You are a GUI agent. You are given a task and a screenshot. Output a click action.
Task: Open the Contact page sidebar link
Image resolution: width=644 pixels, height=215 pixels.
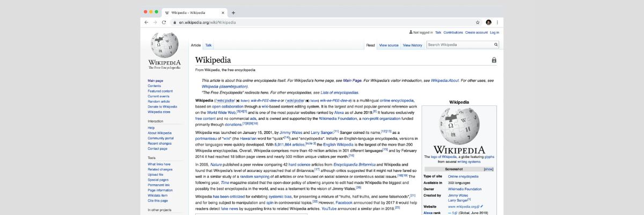[x=157, y=148]
